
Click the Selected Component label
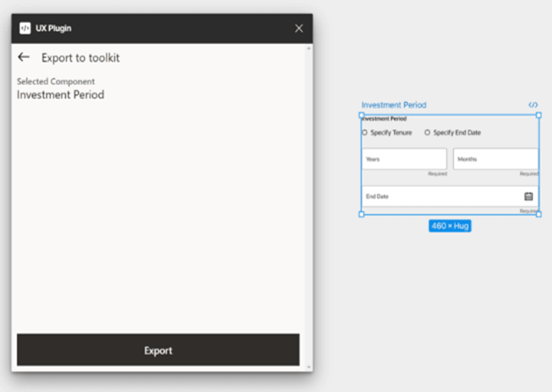56,81
